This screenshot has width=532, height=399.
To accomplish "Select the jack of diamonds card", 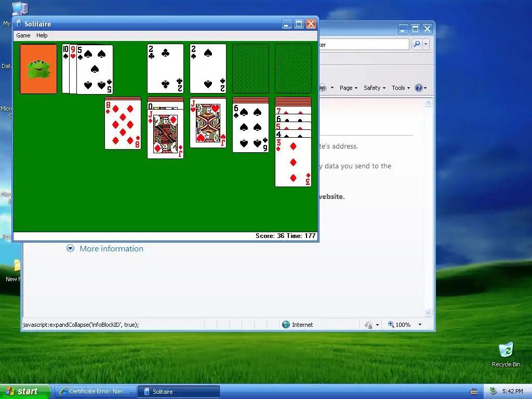I will [x=165, y=134].
